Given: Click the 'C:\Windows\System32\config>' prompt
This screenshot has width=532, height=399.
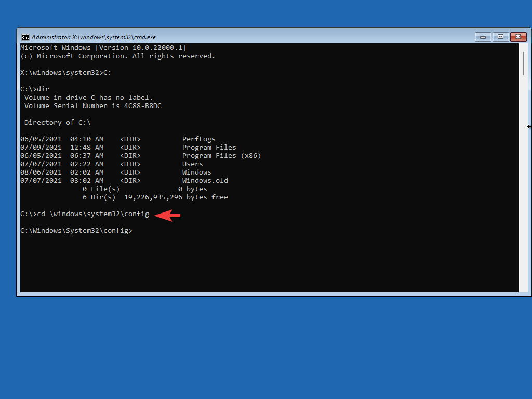Looking at the screenshot, I should pyautogui.click(x=76, y=230).
